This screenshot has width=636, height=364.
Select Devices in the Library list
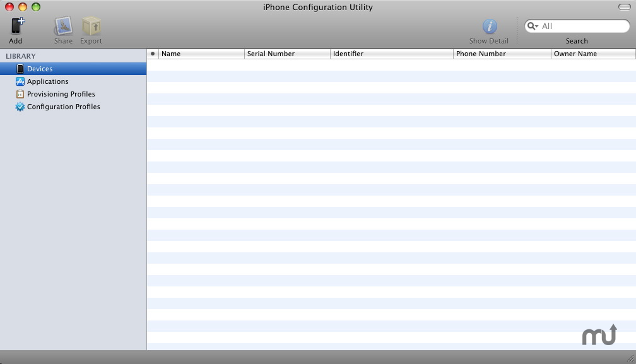73,69
